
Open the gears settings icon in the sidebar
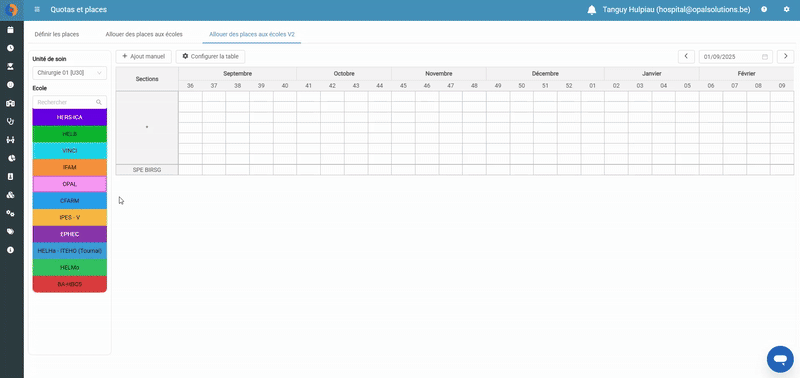click(10, 213)
